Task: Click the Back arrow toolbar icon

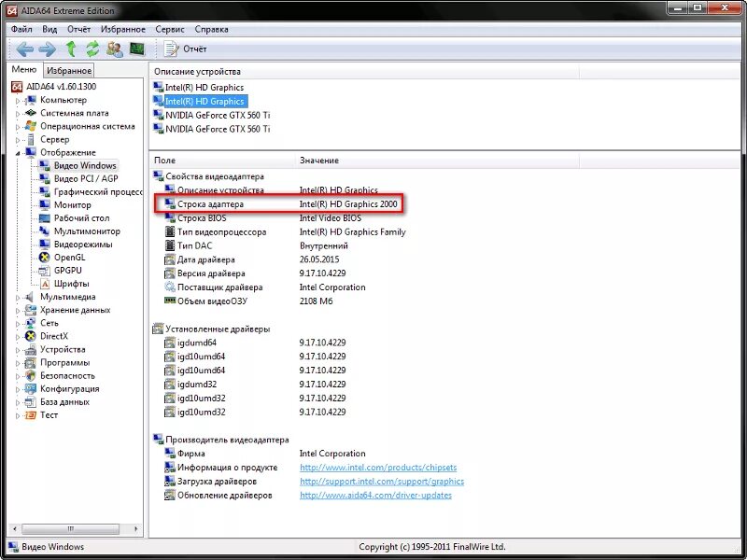Action: [x=25, y=49]
